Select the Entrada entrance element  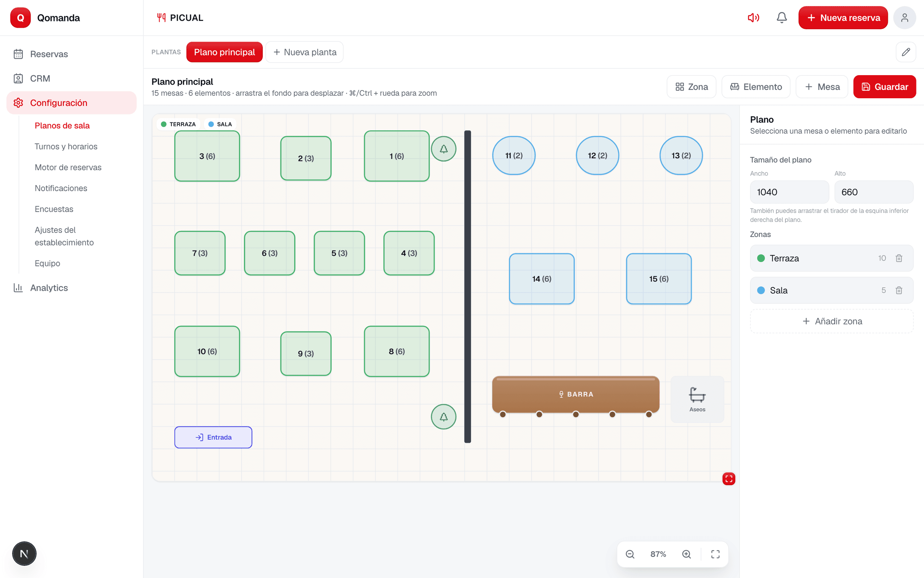(213, 437)
